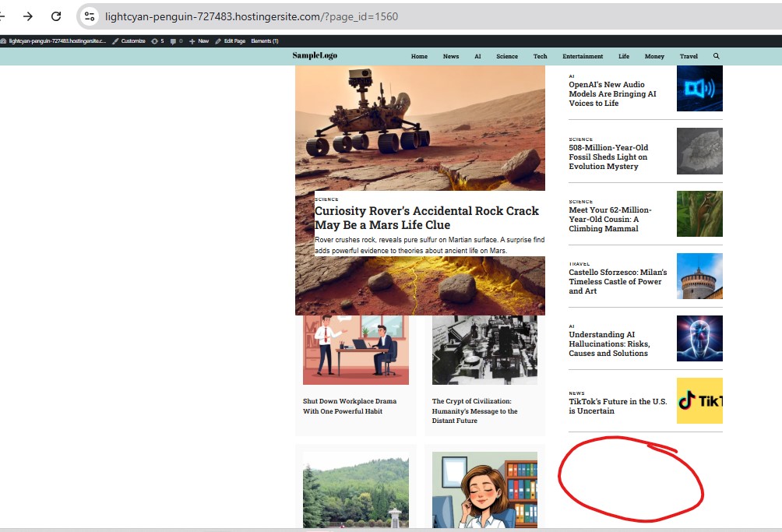This screenshot has width=782, height=532.
Task: Open the Entertainment navigation item
Action: pyautogui.click(x=583, y=56)
